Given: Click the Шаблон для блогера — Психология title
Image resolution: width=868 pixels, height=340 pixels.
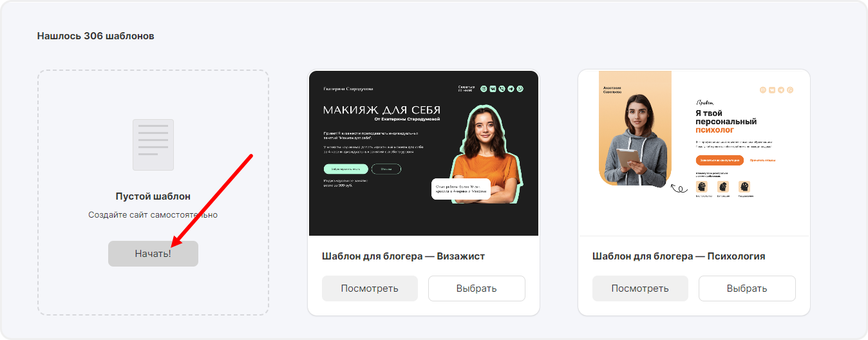Looking at the screenshot, I should [679, 256].
